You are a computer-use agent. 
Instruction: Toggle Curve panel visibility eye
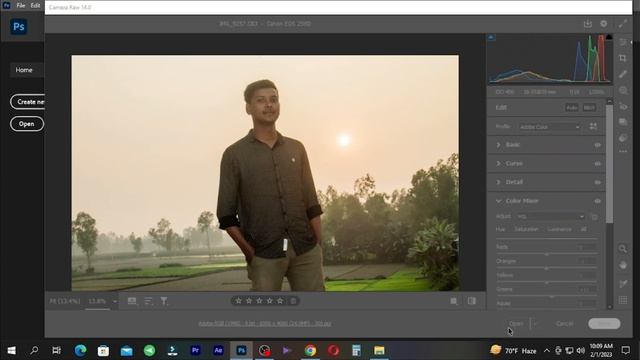pos(597,164)
